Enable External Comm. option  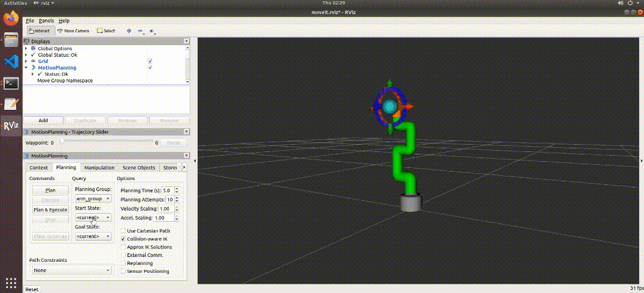click(123, 255)
